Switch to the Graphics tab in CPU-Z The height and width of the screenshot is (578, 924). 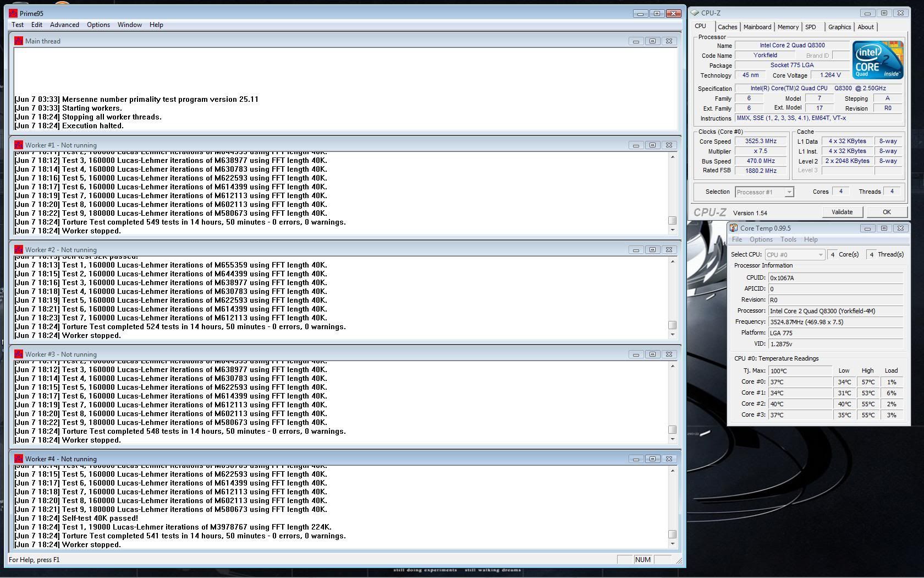[839, 27]
